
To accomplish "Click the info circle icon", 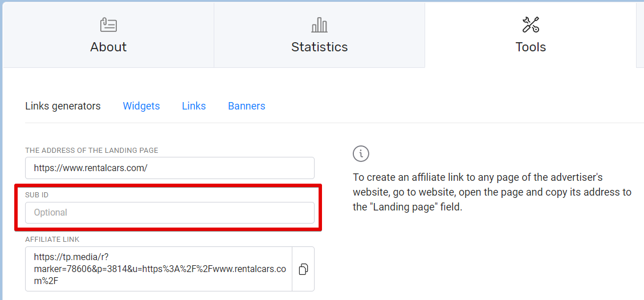I will point(361,153).
